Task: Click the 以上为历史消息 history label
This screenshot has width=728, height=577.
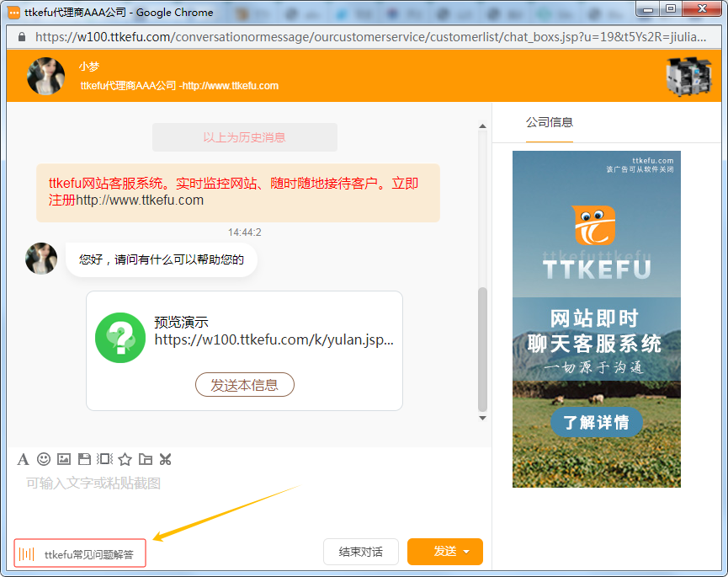Action: 245,137
